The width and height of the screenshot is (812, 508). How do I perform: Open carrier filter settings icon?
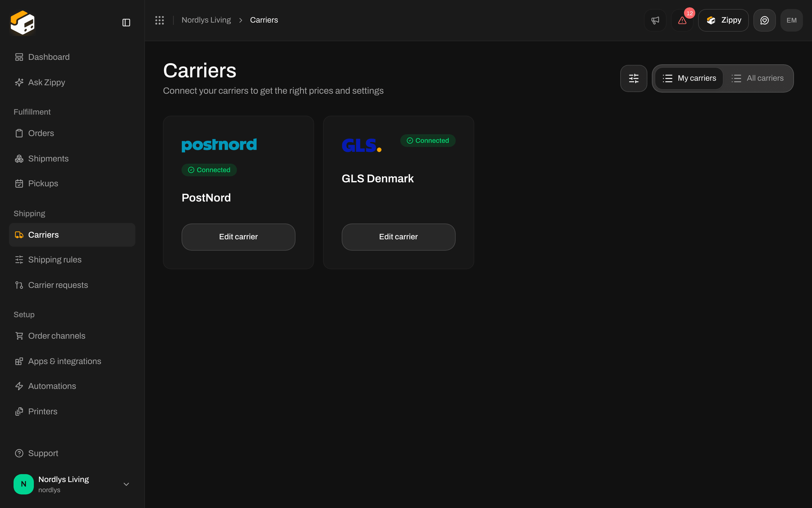click(634, 78)
